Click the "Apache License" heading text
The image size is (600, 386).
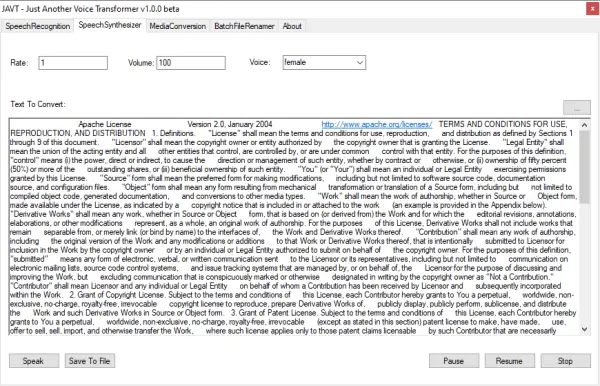click(x=105, y=124)
